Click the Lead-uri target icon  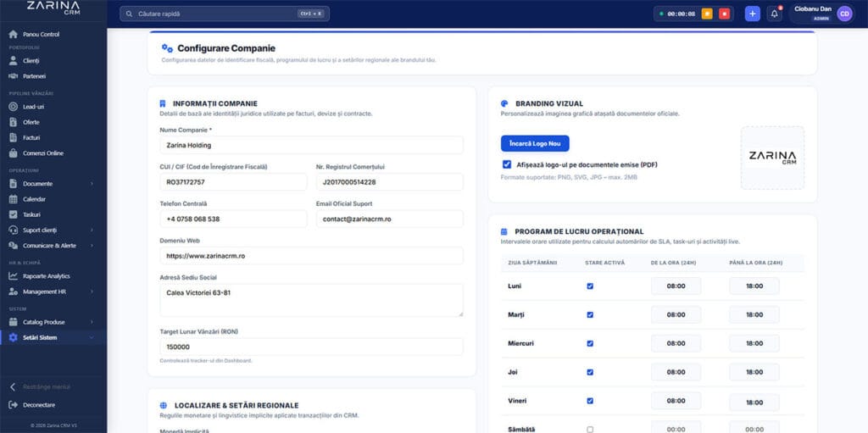tap(14, 107)
